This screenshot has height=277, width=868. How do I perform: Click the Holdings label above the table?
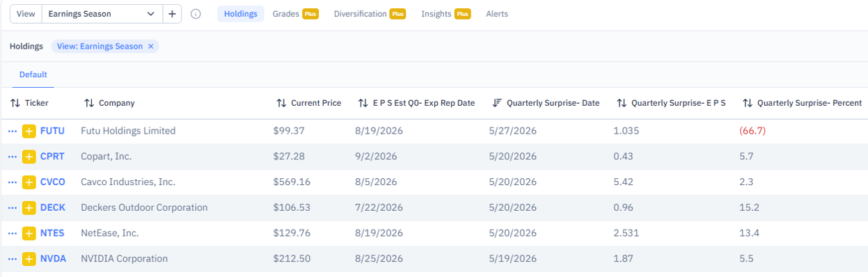[26, 47]
